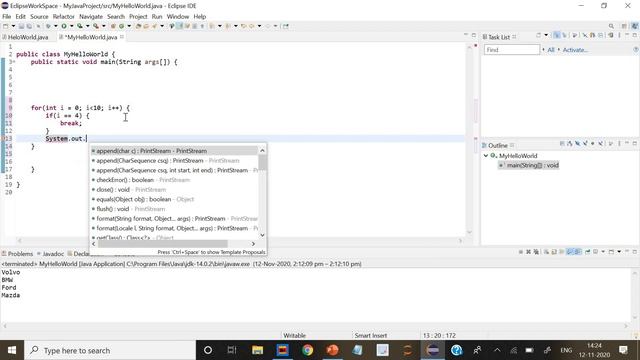640x360 pixels.
Task: Select format(String format, Object... args) proposal
Action: [x=174, y=219]
